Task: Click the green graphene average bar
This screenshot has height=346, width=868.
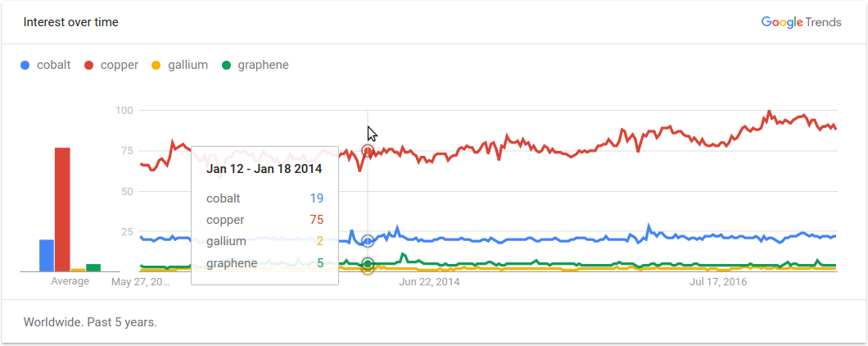Action: coord(93,267)
